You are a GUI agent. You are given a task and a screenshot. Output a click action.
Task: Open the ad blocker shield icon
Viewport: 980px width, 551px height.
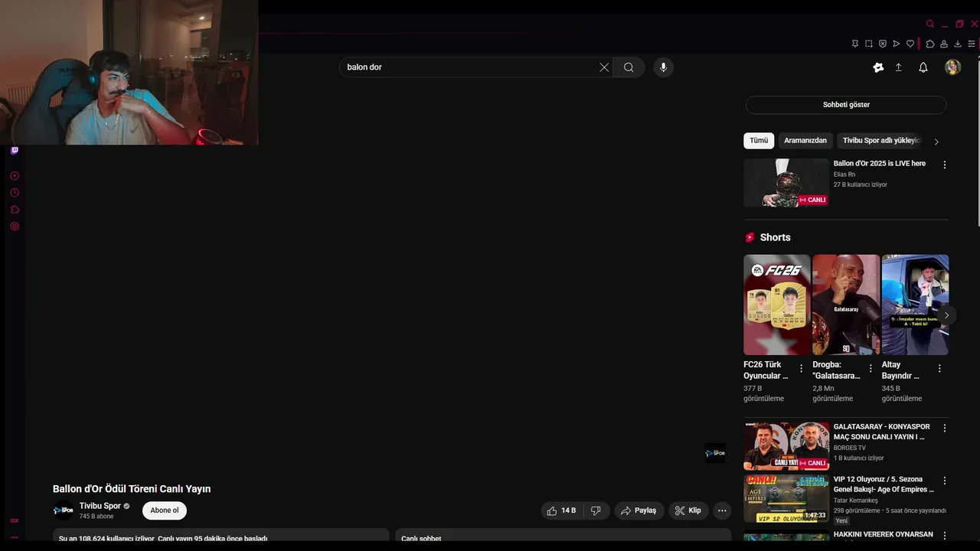click(883, 44)
